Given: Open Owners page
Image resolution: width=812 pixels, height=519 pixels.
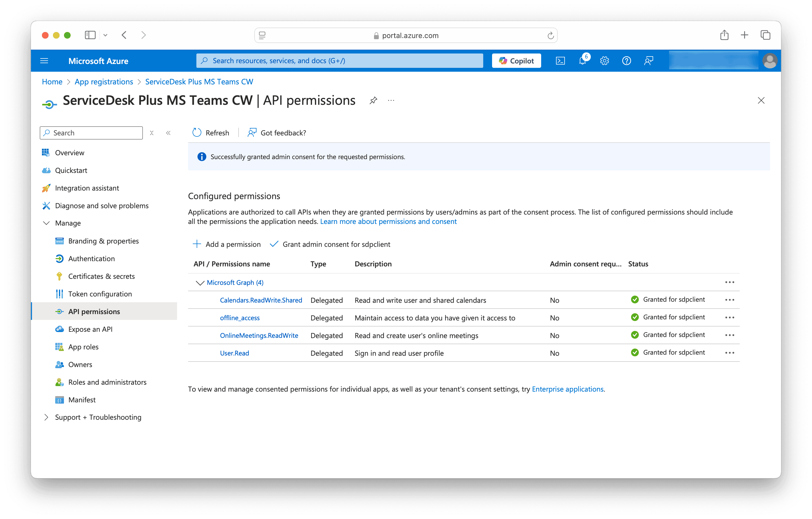Looking at the screenshot, I should (x=80, y=365).
